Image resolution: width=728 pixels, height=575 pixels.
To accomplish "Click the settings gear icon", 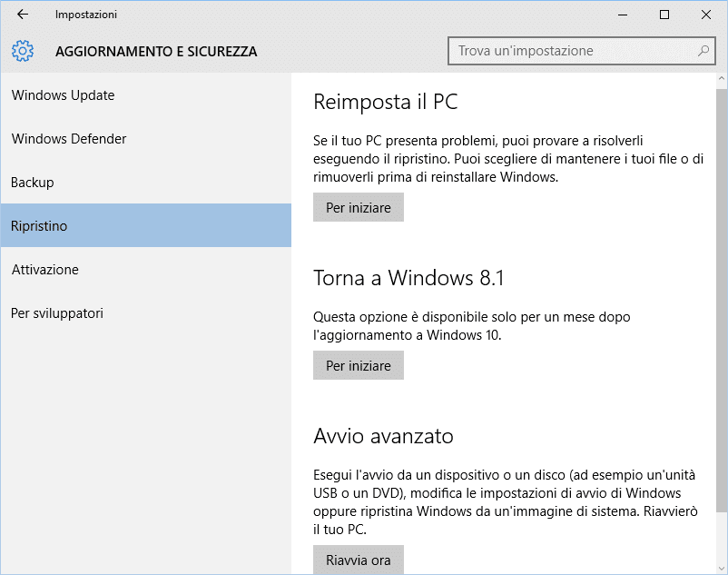I will click(23, 51).
